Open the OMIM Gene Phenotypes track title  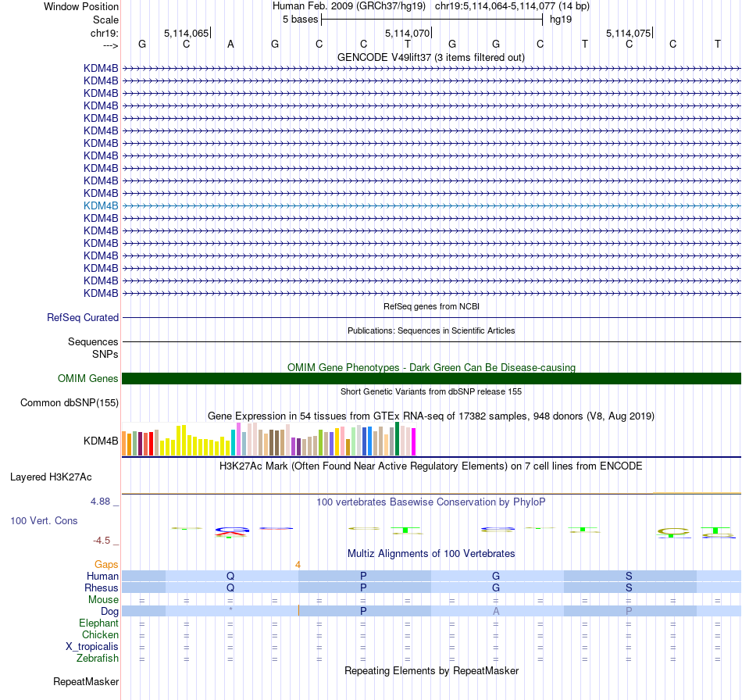click(x=431, y=367)
